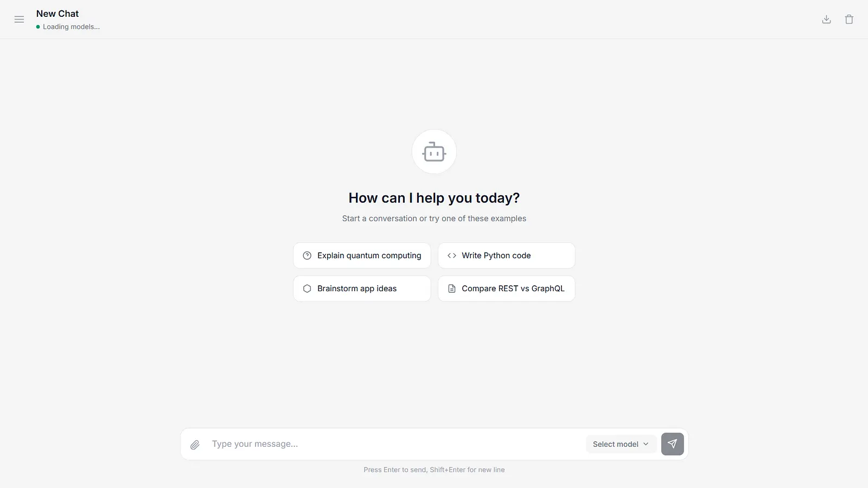Select the "Write Python code" suggestion
Screen dimensions: 868x488
496,255
